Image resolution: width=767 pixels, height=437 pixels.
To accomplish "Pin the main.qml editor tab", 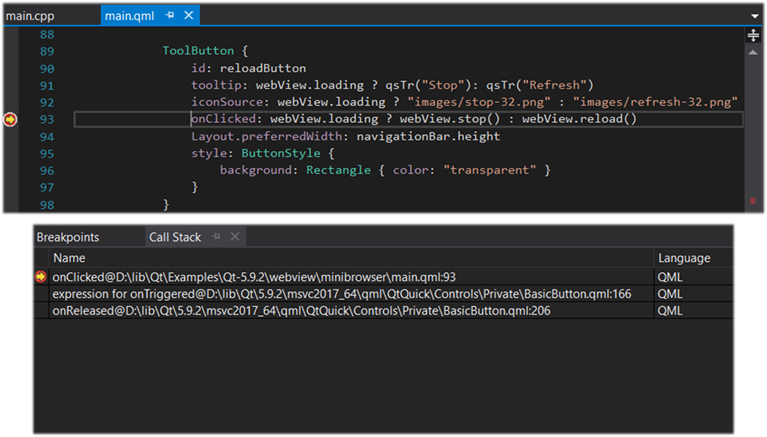I will coord(171,16).
